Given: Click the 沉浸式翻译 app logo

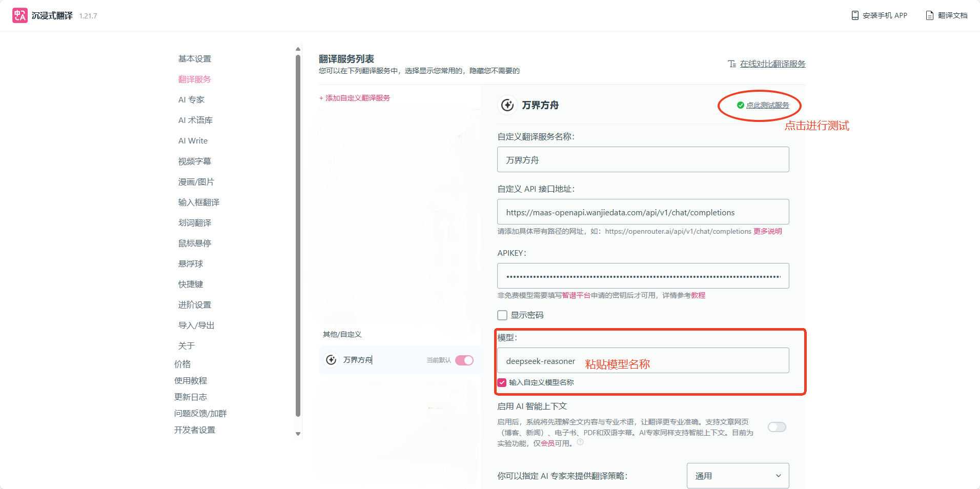Looking at the screenshot, I should (20, 15).
